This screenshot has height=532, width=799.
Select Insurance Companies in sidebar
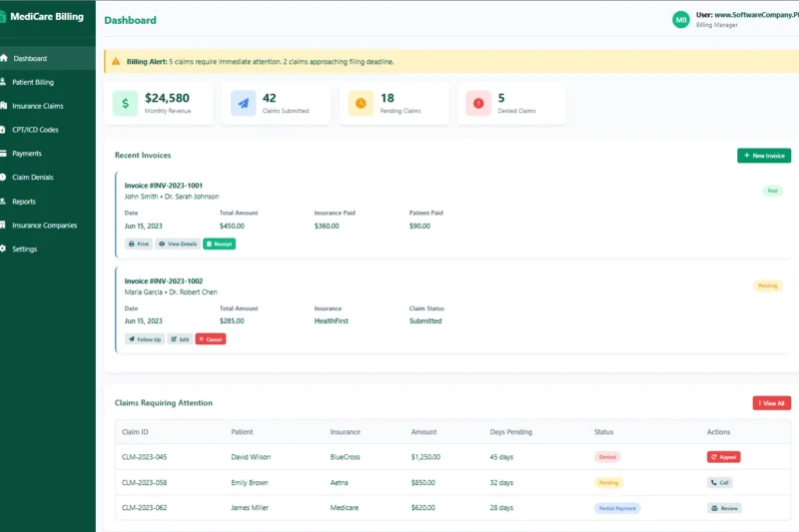(x=47, y=225)
